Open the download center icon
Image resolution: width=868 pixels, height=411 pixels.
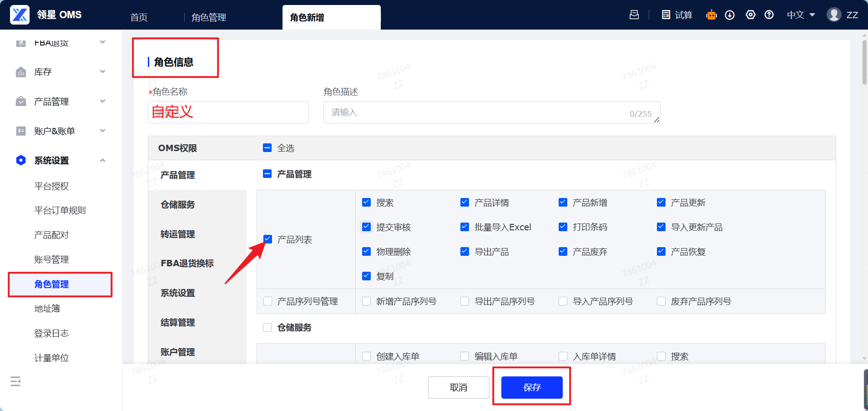click(730, 15)
